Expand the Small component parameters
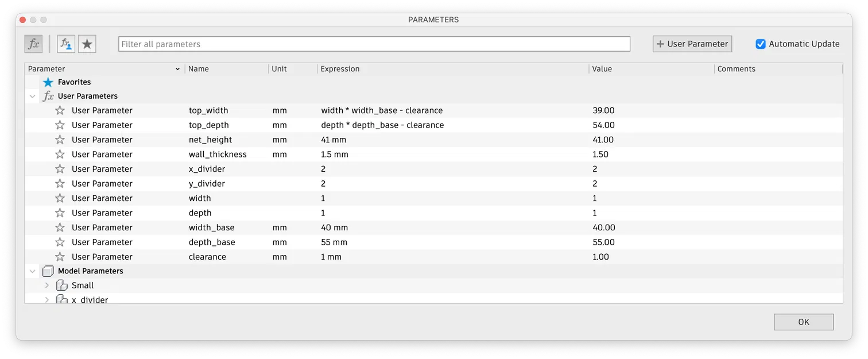Screen dimensions: 868x359 click(x=47, y=285)
